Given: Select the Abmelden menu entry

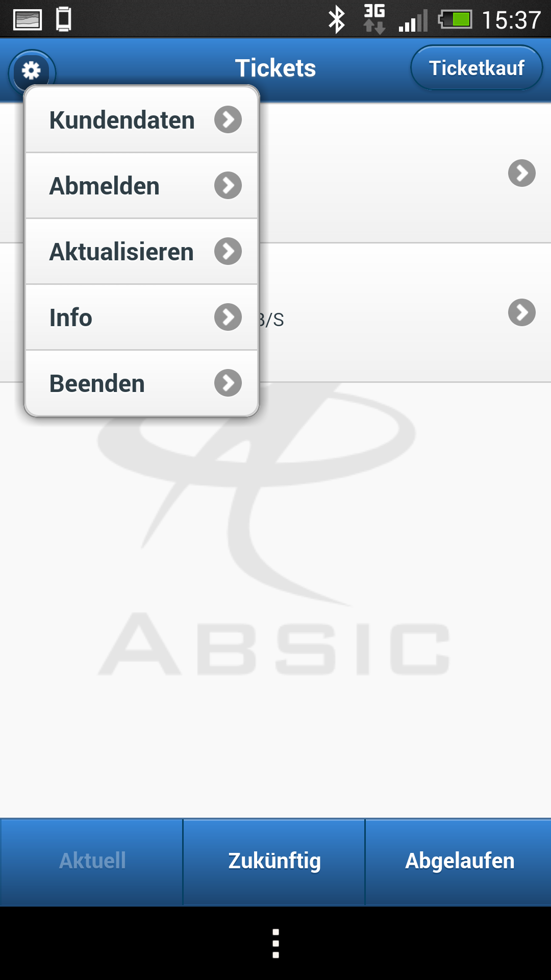Looking at the screenshot, I should [105, 186].
